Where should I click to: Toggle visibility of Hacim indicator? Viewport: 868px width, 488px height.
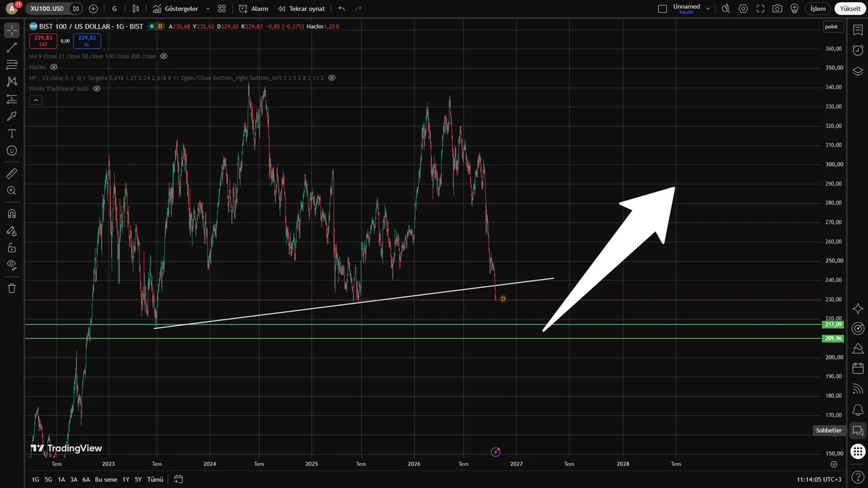[x=54, y=67]
